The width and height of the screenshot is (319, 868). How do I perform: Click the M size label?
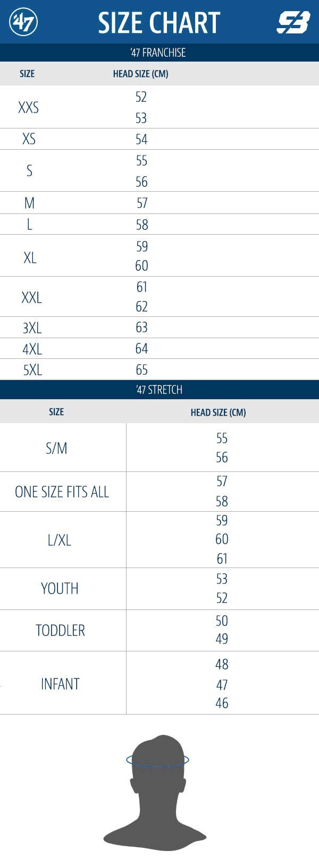coord(29,203)
